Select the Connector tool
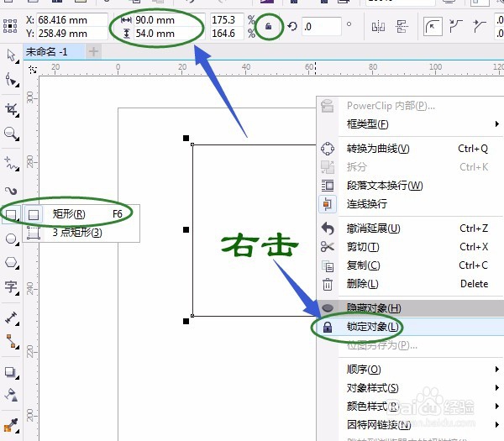Screen dimensions: 504x441 click(11, 341)
